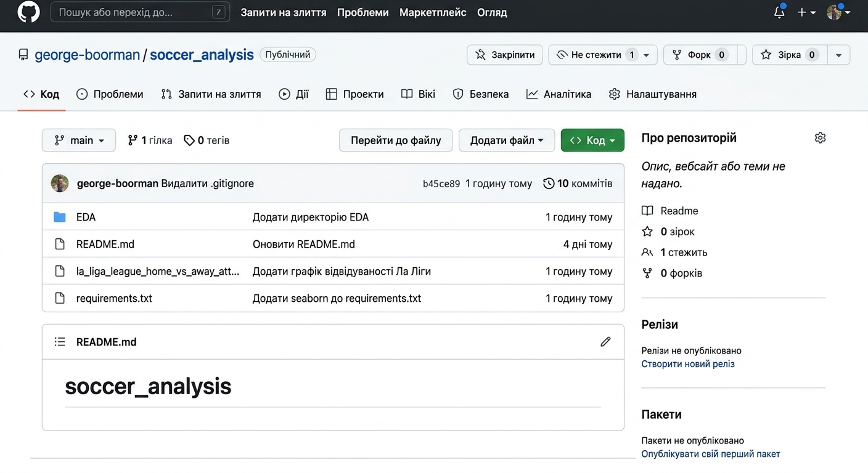Image resolution: width=868 pixels, height=473 pixels.
Task: Open the README outline list icon
Action: tap(60, 342)
